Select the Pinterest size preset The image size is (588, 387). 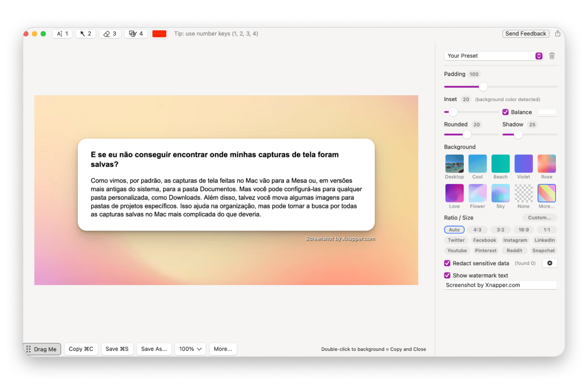click(x=485, y=251)
